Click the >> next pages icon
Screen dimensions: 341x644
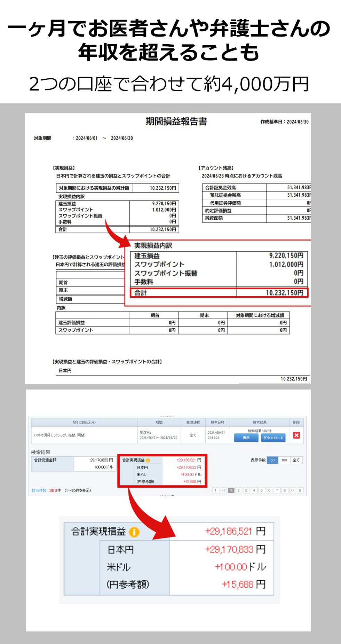click(x=292, y=490)
